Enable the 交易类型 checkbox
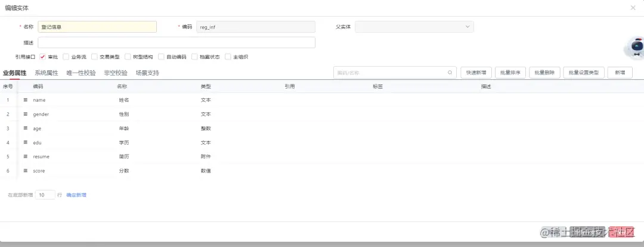The image size is (644, 247). (94, 57)
